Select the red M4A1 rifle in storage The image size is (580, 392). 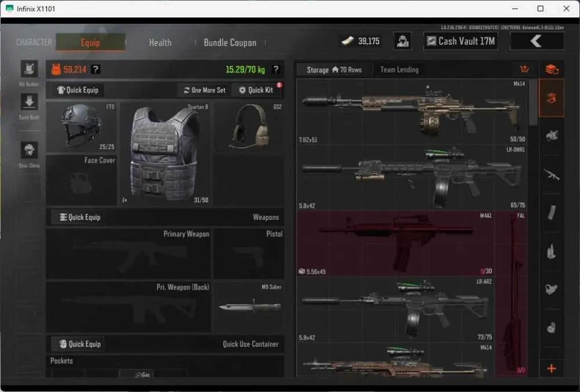pyautogui.click(x=395, y=244)
